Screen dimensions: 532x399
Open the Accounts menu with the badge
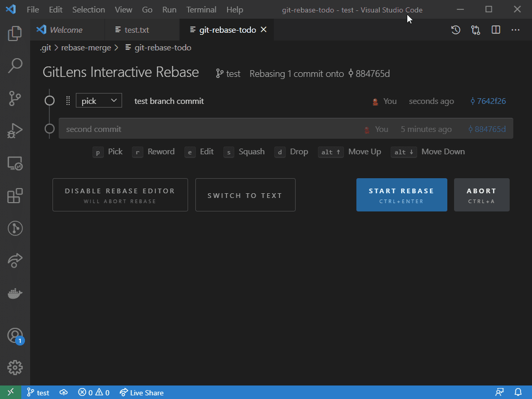tap(15, 336)
